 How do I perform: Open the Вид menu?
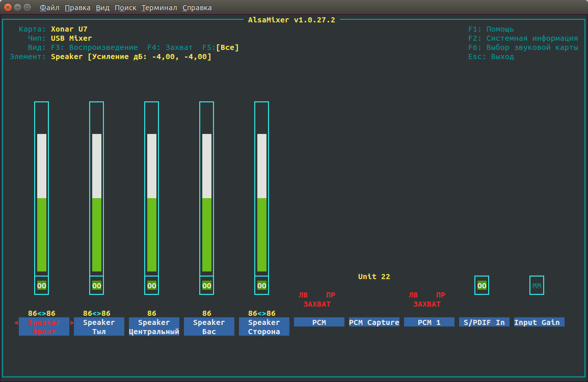(102, 8)
